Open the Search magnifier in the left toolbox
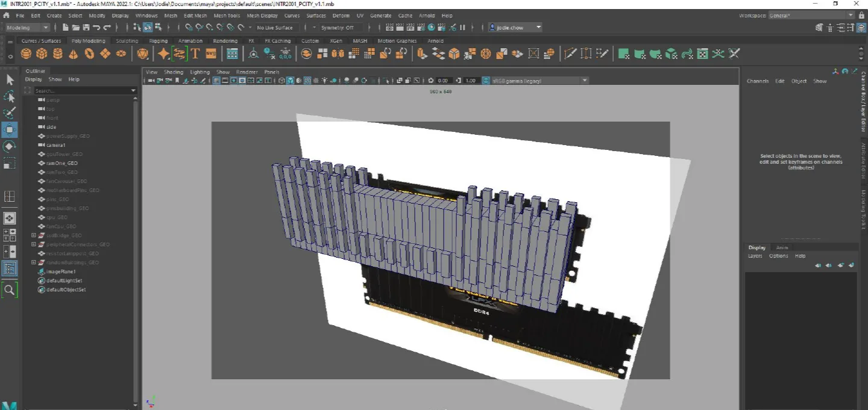Image resolution: width=868 pixels, height=410 pixels. [10, 290]
